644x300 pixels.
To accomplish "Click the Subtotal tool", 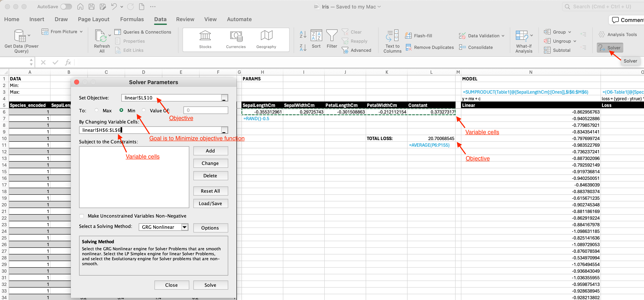I will [557, 50].
